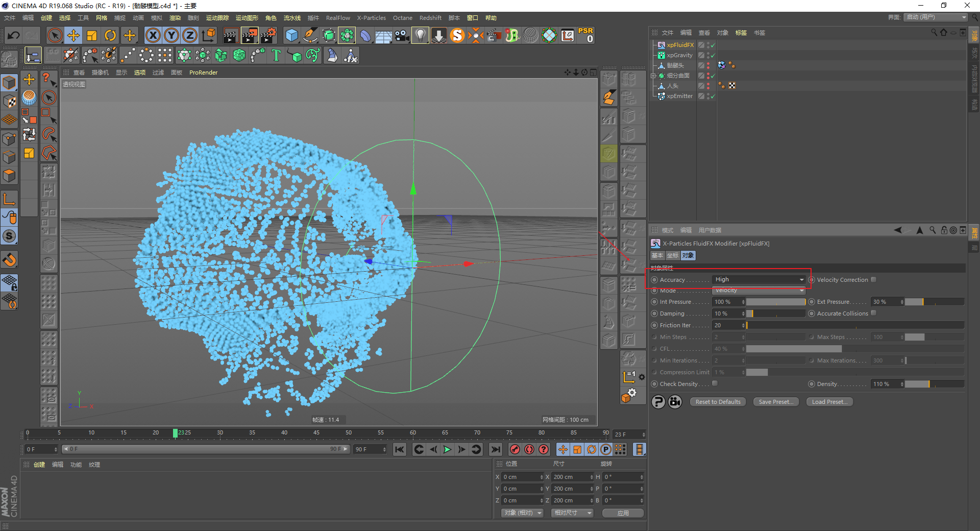
Task: Expand the 细分曲面 object tree node
Action: coord(653,76)
